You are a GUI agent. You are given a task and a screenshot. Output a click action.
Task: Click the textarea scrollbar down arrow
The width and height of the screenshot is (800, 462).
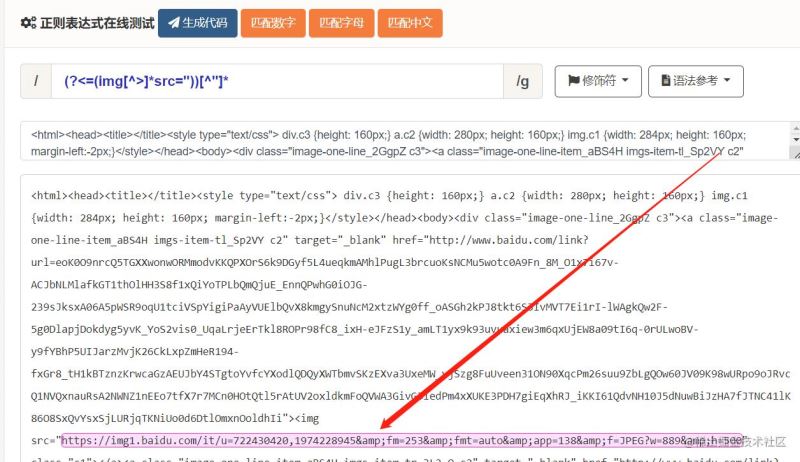[795, 154]
